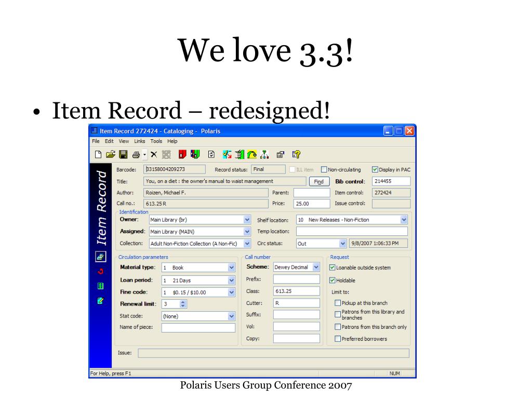Click into the Parent field
This screenshot has height=399, width=532.
click(x=312, y=193)
